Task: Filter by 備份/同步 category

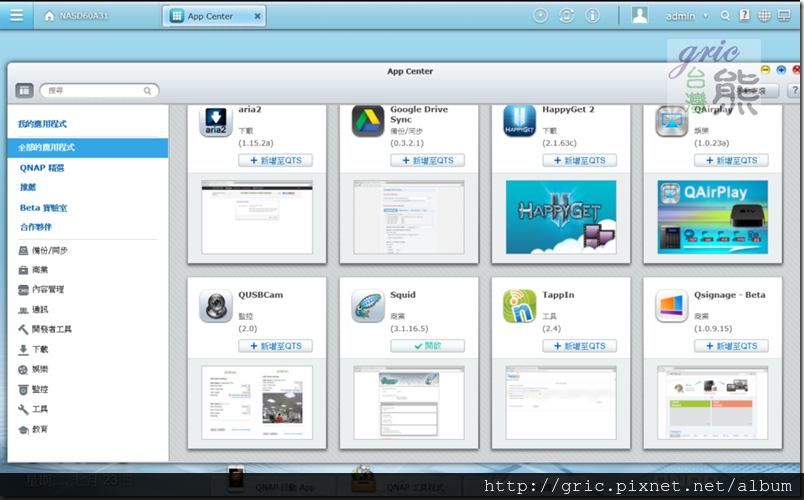Action: coord(43,250)
